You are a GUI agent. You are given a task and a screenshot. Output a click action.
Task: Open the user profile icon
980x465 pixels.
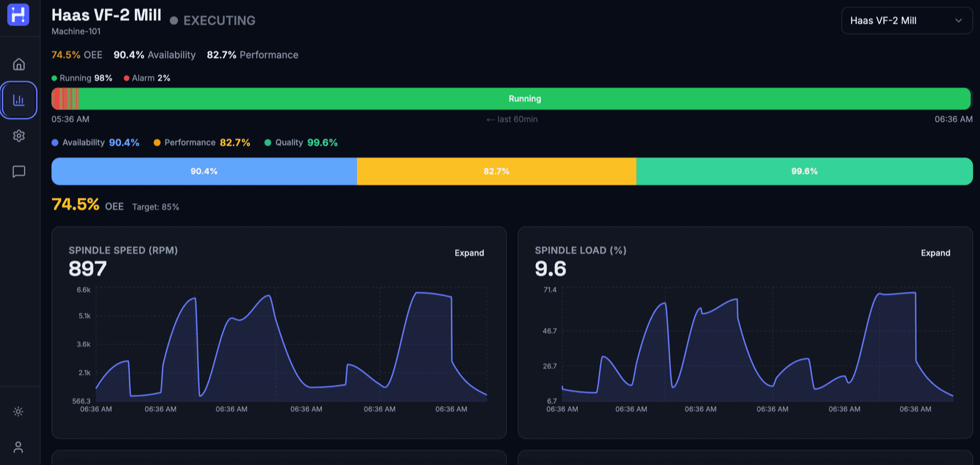18,447
